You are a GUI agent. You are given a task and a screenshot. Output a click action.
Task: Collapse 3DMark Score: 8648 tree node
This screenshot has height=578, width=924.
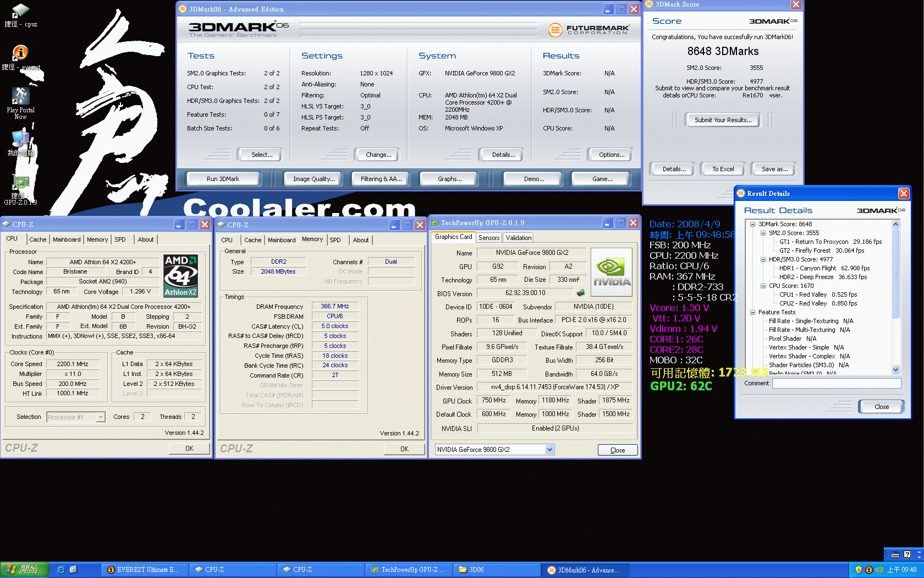point(753,224)
